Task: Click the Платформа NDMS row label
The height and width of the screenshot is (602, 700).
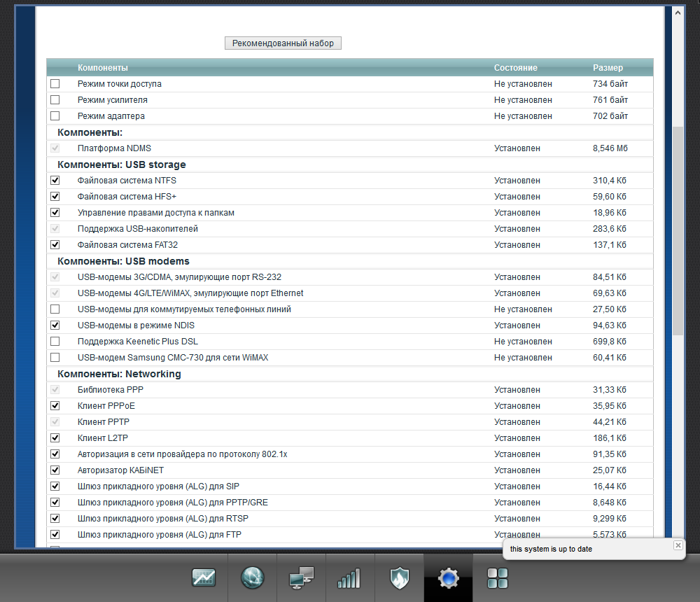Action: click(x=114, y=148)
